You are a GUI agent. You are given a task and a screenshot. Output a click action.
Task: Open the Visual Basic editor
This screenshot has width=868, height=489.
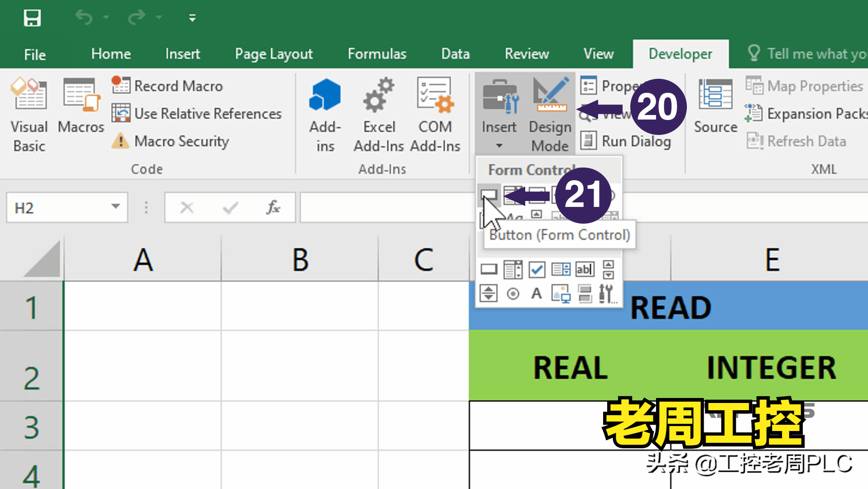click(29, 113)
